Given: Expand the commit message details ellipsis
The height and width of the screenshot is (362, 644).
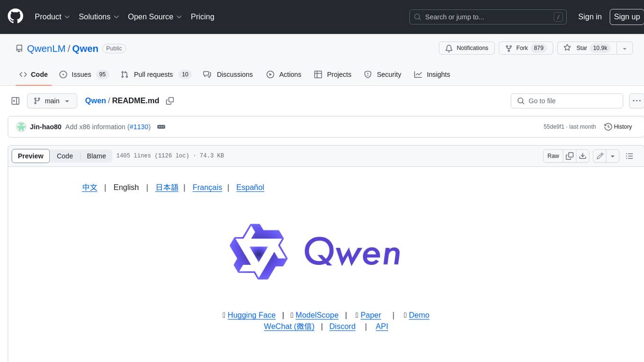Looking at the screenshot, I should point(161,127).
